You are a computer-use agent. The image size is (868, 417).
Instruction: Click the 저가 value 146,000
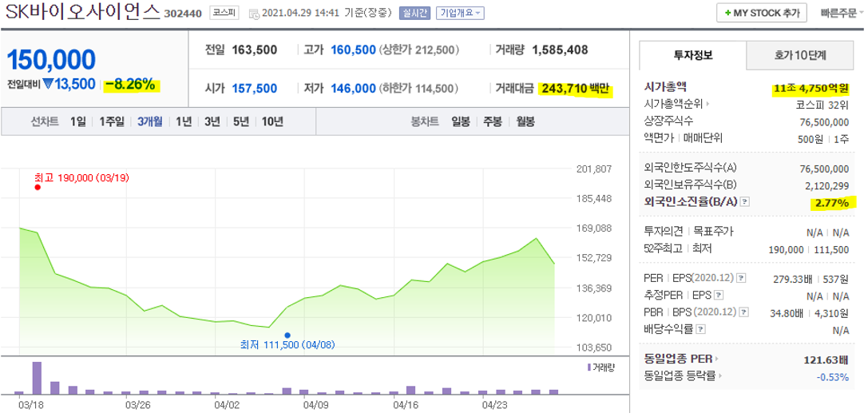(353, 88)
